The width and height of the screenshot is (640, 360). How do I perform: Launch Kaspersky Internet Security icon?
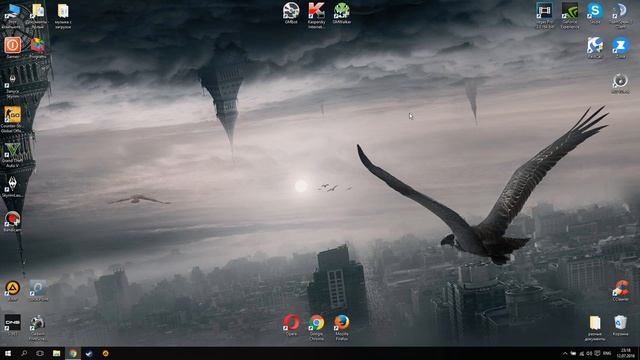(316, 11)
